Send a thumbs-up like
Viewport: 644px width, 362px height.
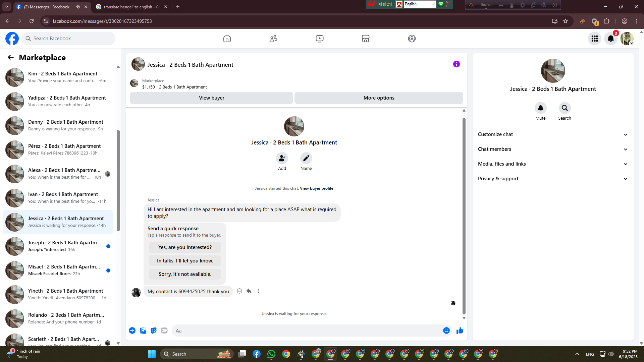coord(460,330)
